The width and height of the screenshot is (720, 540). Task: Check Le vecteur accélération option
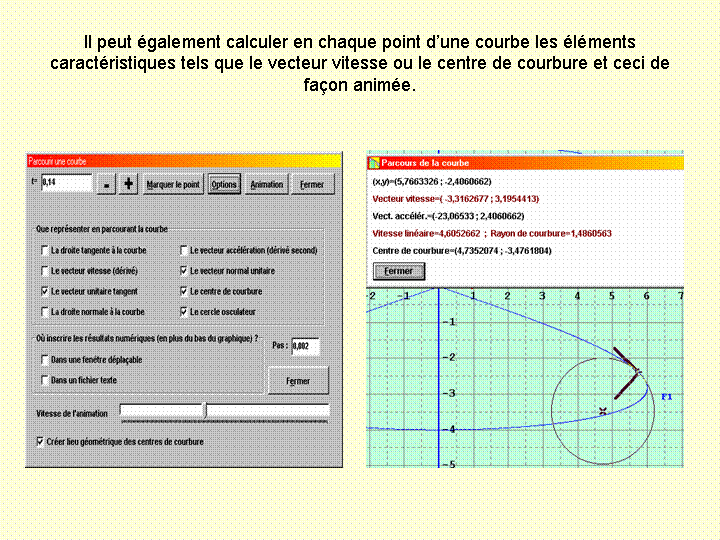click(x=182, y=250)
